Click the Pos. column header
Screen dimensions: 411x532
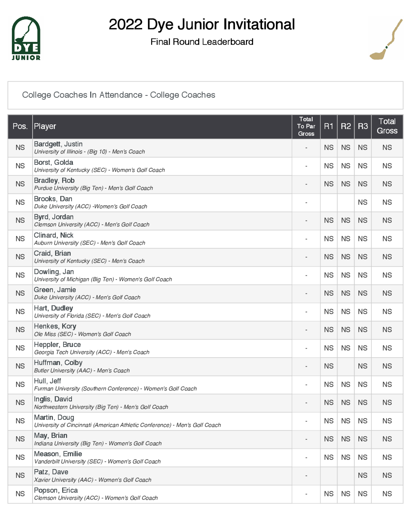[x=20, y=126]
